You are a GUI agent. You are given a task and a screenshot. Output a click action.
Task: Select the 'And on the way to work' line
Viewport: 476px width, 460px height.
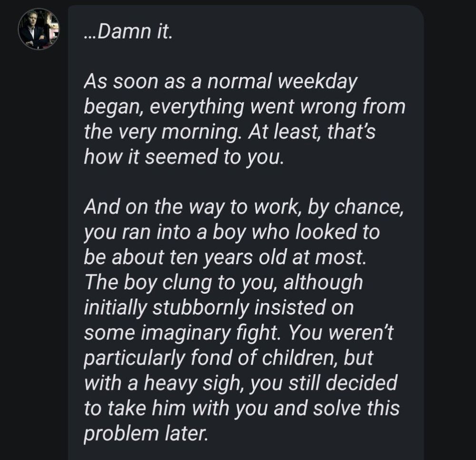pyautogui.click(x=243, y=207)
